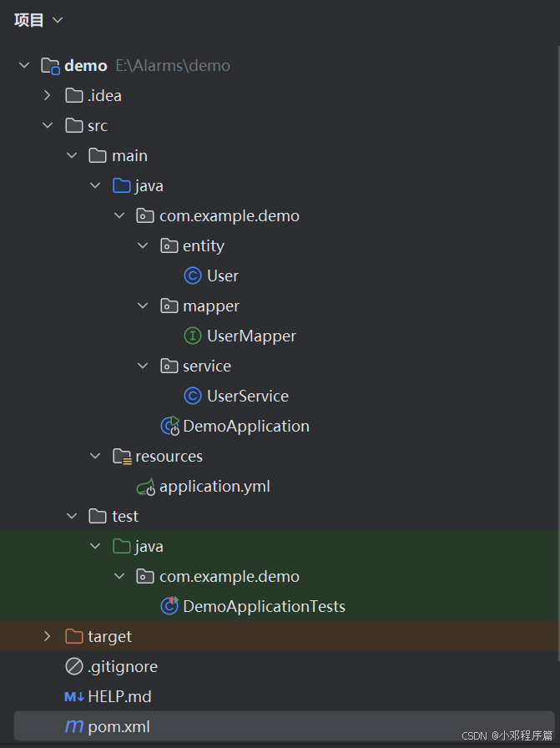
Task: Click the UserService class icon
Action: (193, 396)
